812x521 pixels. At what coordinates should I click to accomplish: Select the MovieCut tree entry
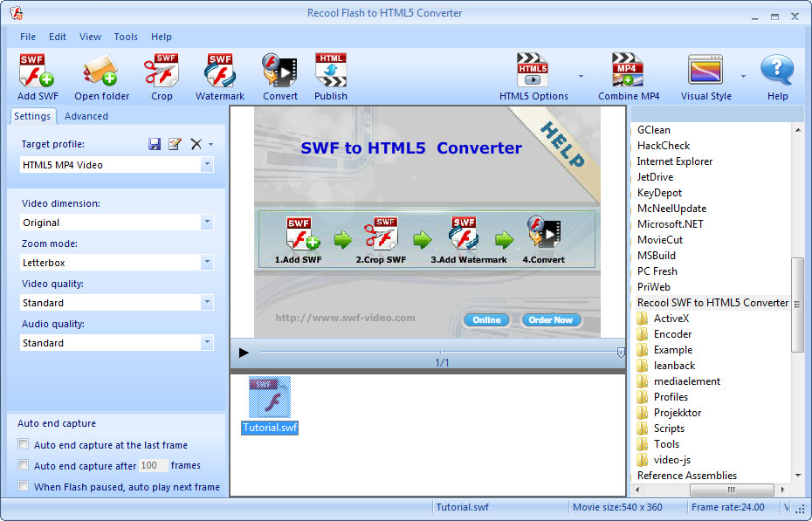(x=660, y=240)
